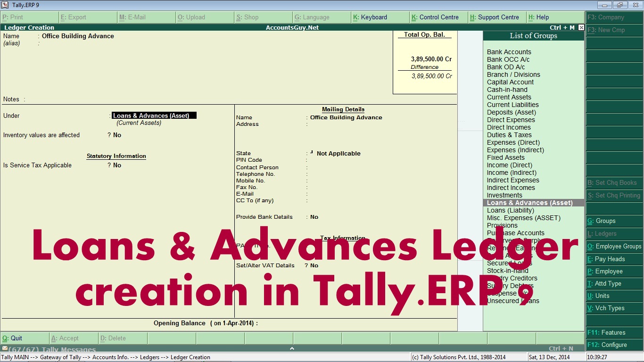
Task: Click the Set Chq Books button
Action: tap(614, 183)
